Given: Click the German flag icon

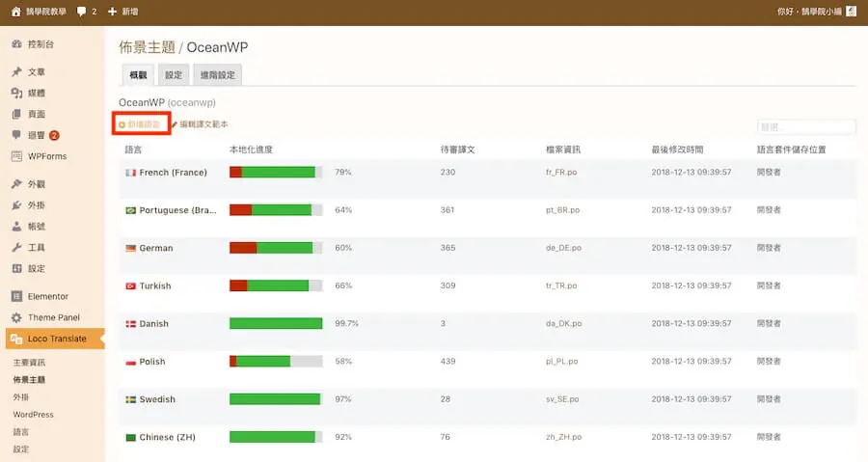Looking at the screenshot, I should pos(130,249).
